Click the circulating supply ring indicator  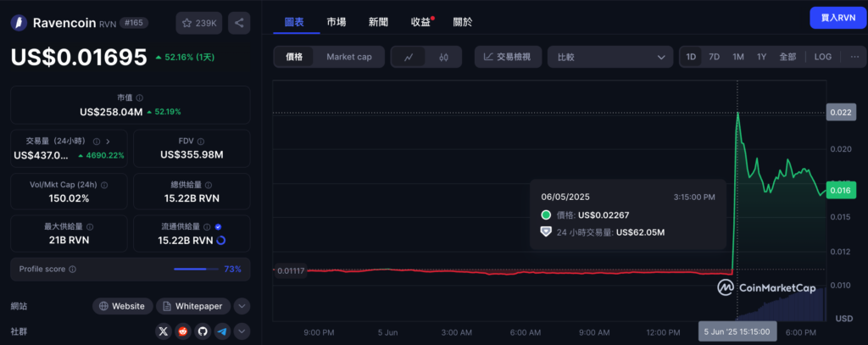pyautogui.click(x=220, y=241)
